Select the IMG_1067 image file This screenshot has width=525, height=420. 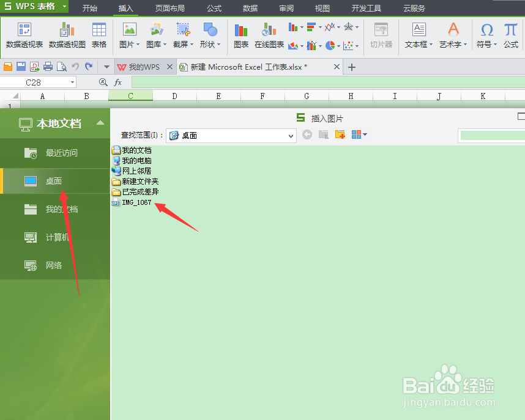pos(132,202)
